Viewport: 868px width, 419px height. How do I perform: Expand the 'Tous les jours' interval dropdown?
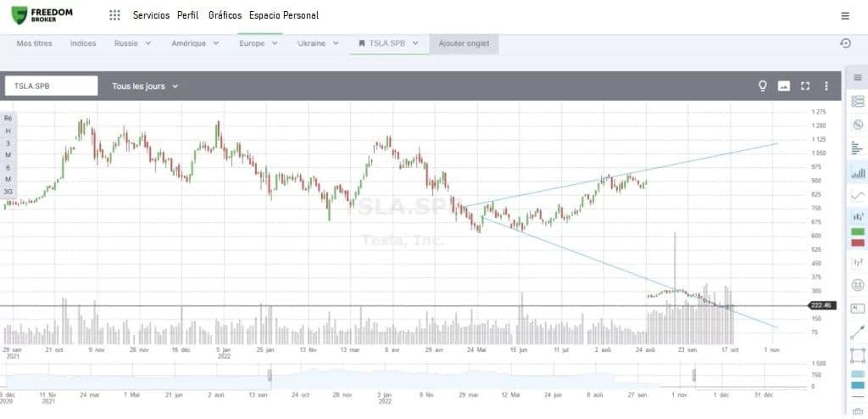[145, 86]
